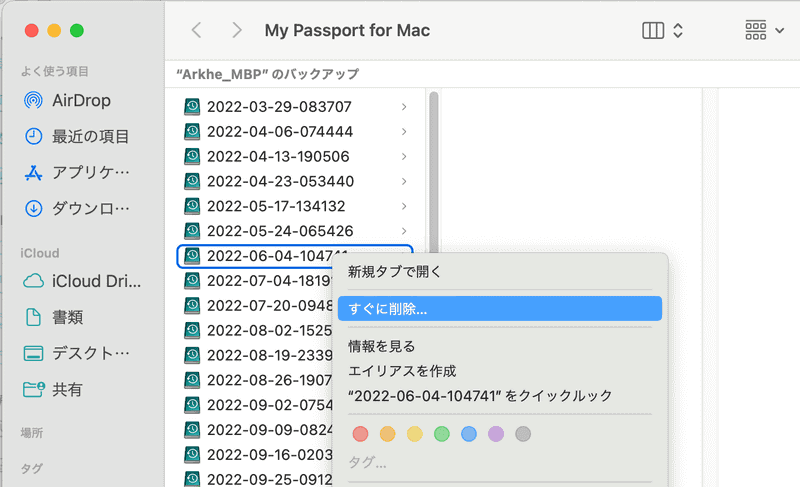Click the backup icon for 2022-07-04 entry
Screen dimensions: 800x487
click(192, 280)
